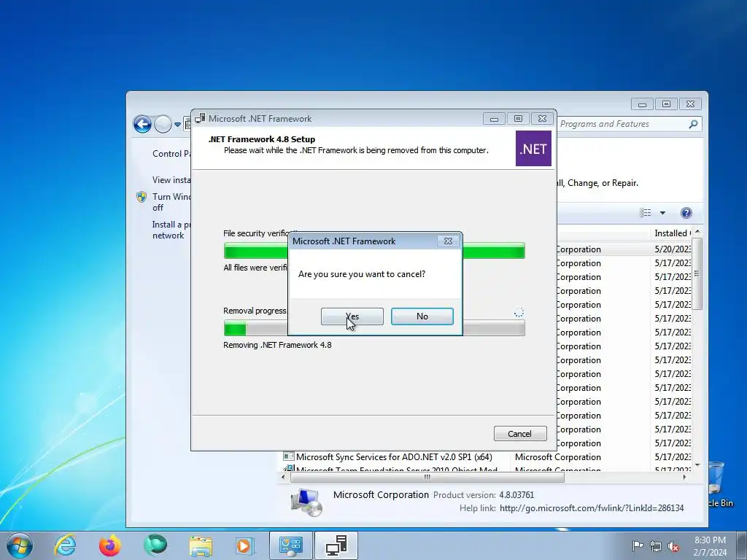Open recent pages dropdown next to navigation arrows

(x=177, y=124)
